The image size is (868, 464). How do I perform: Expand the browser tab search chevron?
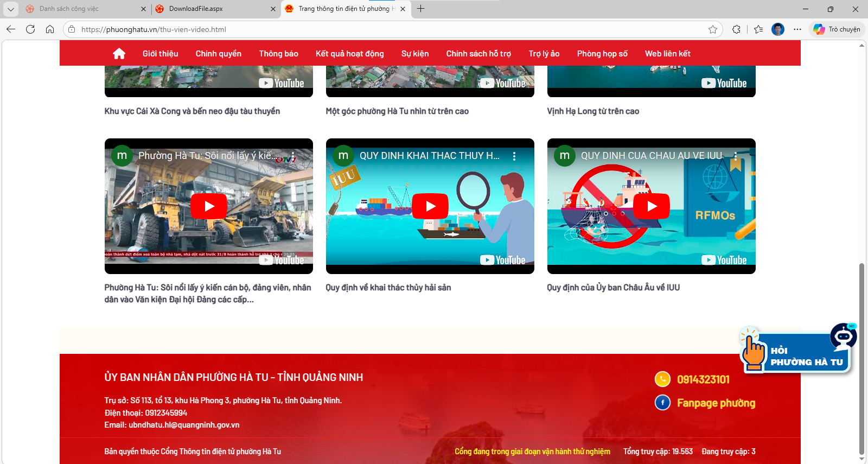tap(10, 9)
